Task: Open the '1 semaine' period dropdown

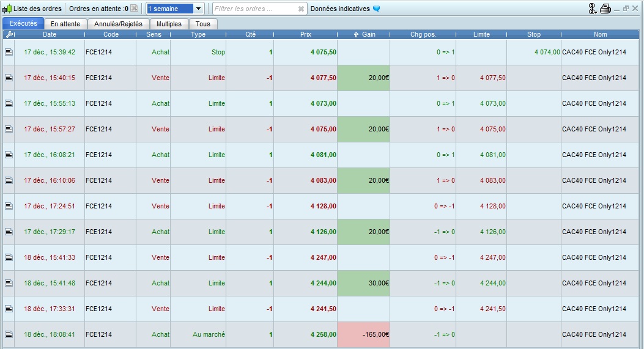Action: click(198, 9)
